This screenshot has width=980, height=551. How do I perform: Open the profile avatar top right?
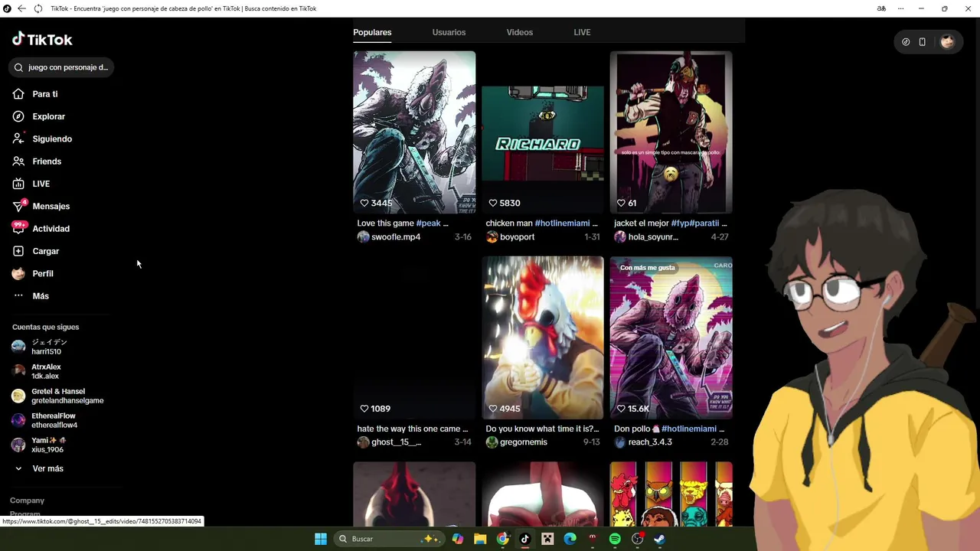click(947, 42)
